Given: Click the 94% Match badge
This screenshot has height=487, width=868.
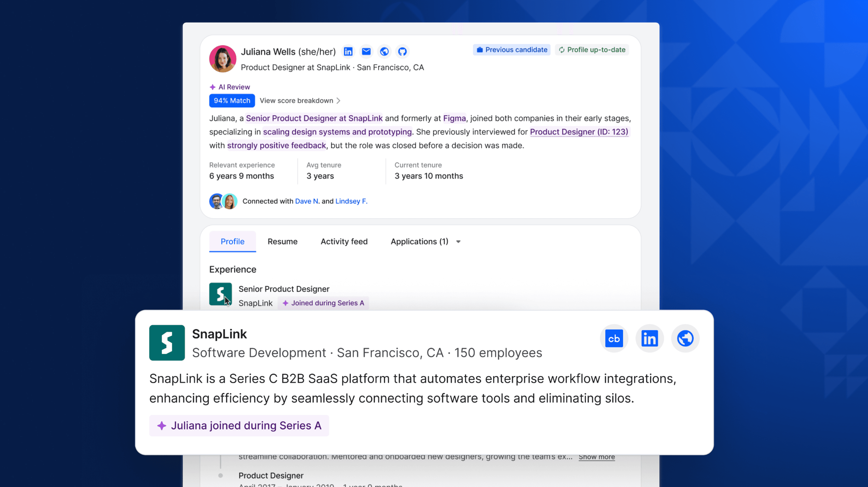Looking at the screenshot, I should click(232, 100).
